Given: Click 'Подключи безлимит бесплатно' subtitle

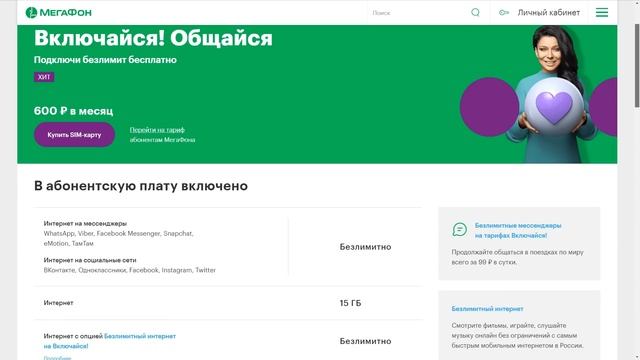Looking at the screenshot, I should click(105, 60).
